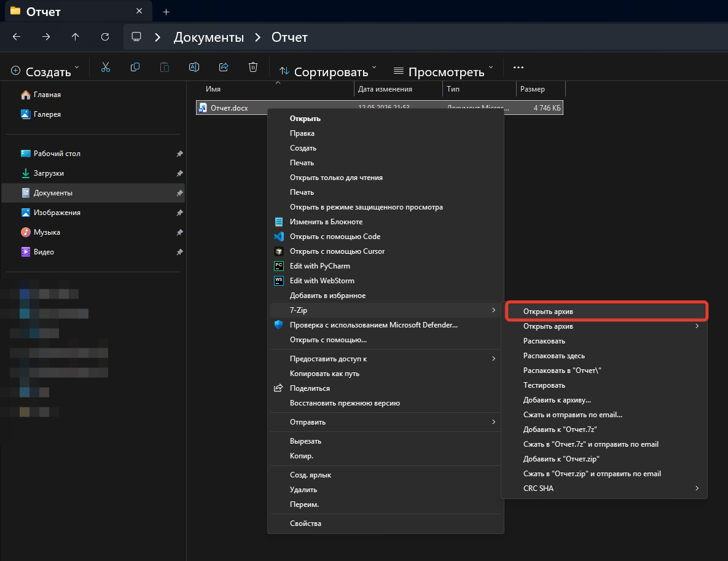728x561 pixels.
Task: Refresh the folder view
Action: tap(105, 37)
